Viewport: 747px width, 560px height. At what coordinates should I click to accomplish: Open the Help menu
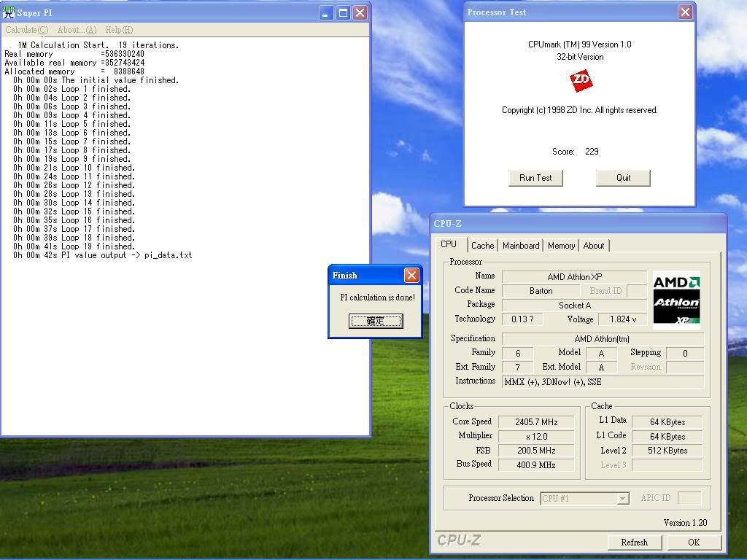119,30
